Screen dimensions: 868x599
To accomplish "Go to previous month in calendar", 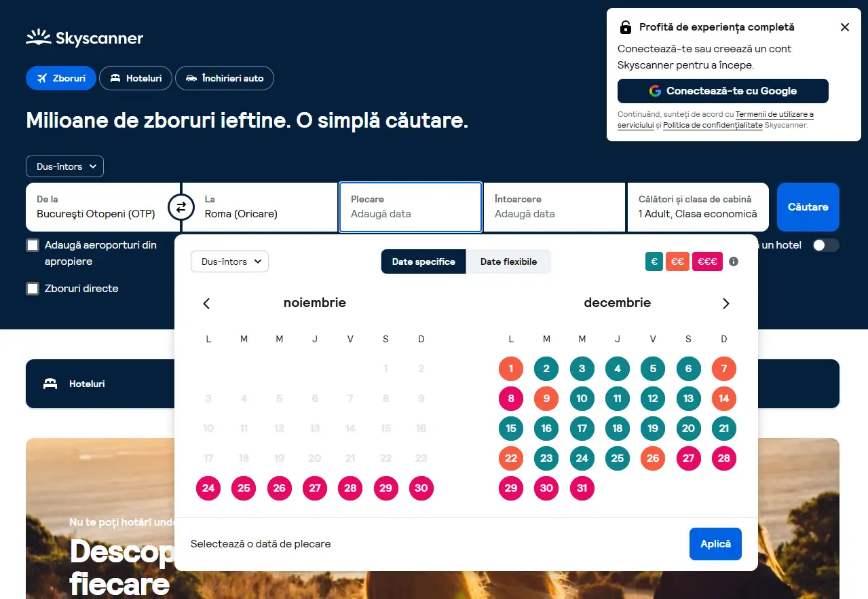I will (x=207, y=304).
